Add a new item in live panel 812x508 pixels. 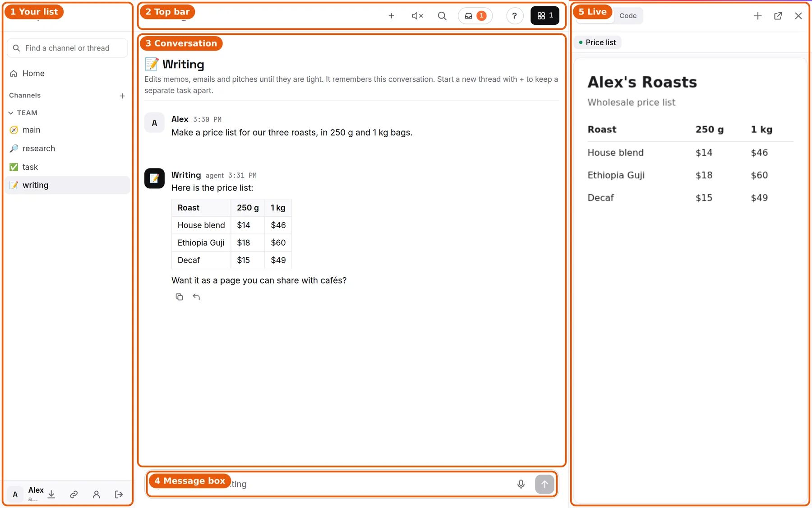[758, 16]
